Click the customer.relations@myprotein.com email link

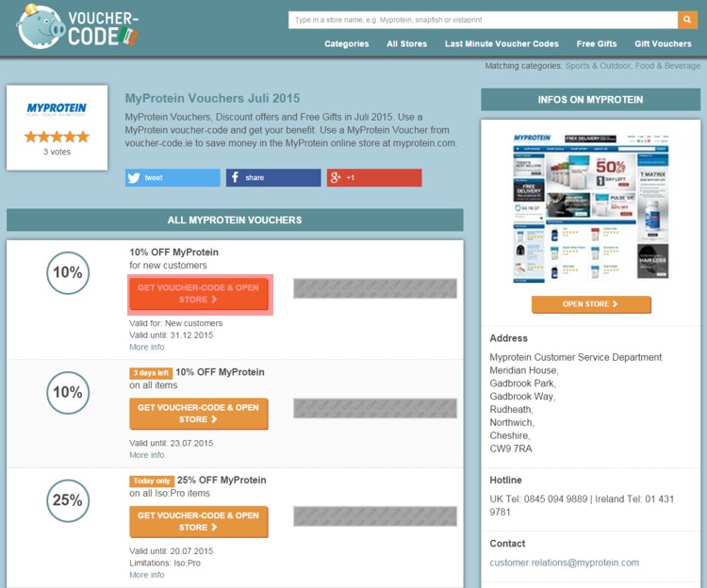564,563
